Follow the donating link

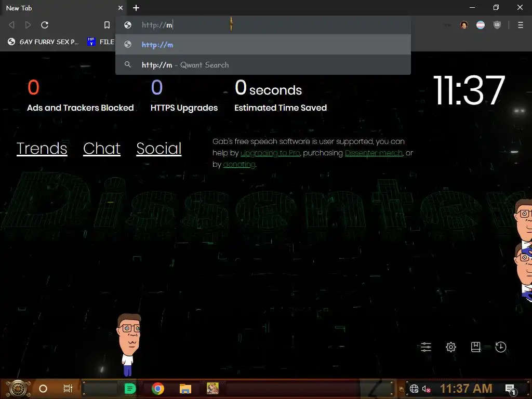[x=239, y=165]
